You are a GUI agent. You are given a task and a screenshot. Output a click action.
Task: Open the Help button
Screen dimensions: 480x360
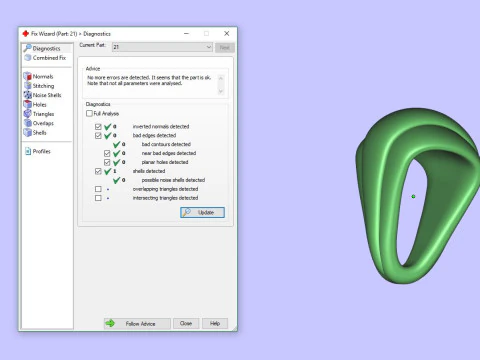215,323
